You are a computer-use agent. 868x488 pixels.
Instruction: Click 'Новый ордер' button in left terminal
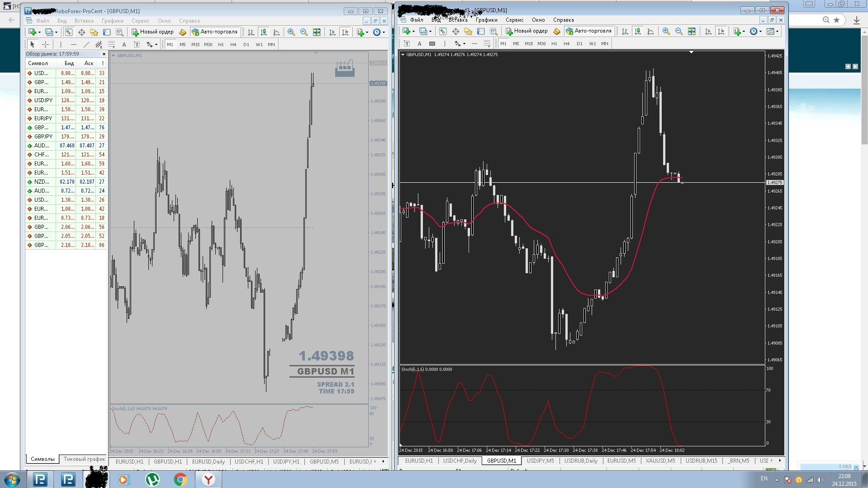pos(152,32)
